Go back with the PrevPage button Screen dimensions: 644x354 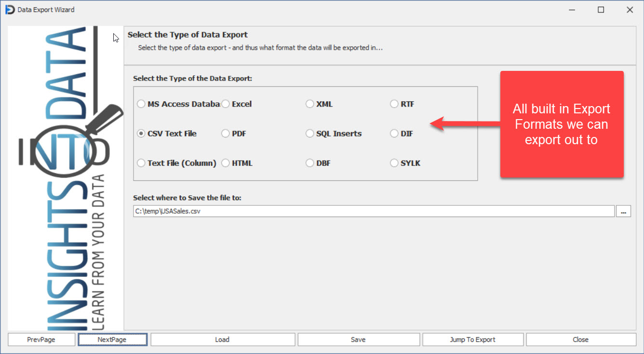tap(41, 340)
